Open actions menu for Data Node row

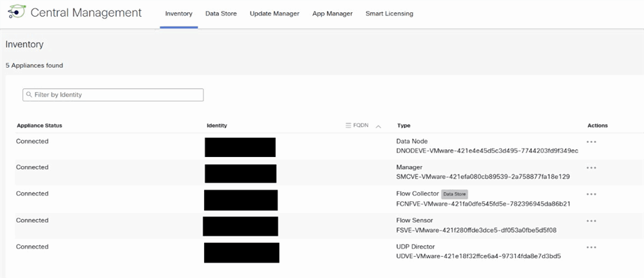click(x=591, y=142)
